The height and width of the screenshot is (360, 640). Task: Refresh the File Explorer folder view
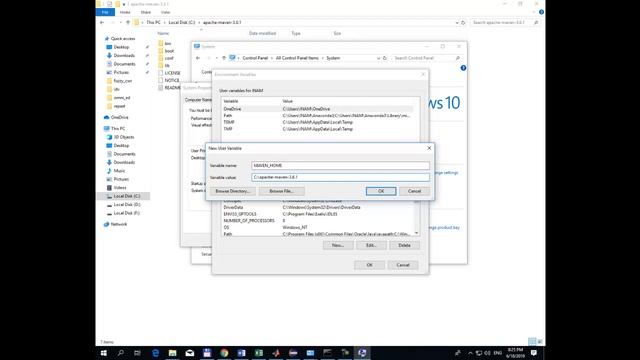point(463,22)
